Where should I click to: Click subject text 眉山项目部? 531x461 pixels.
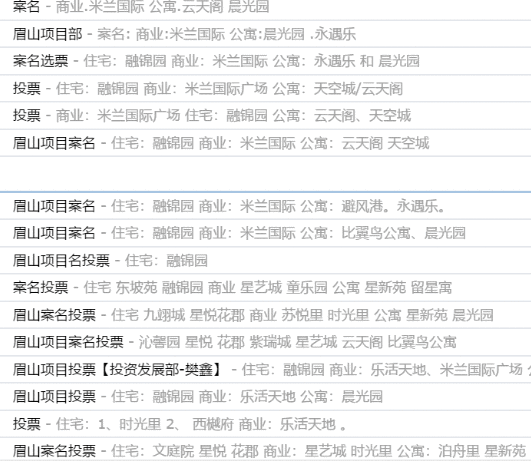pyautogui.click(x=48, y=34)
